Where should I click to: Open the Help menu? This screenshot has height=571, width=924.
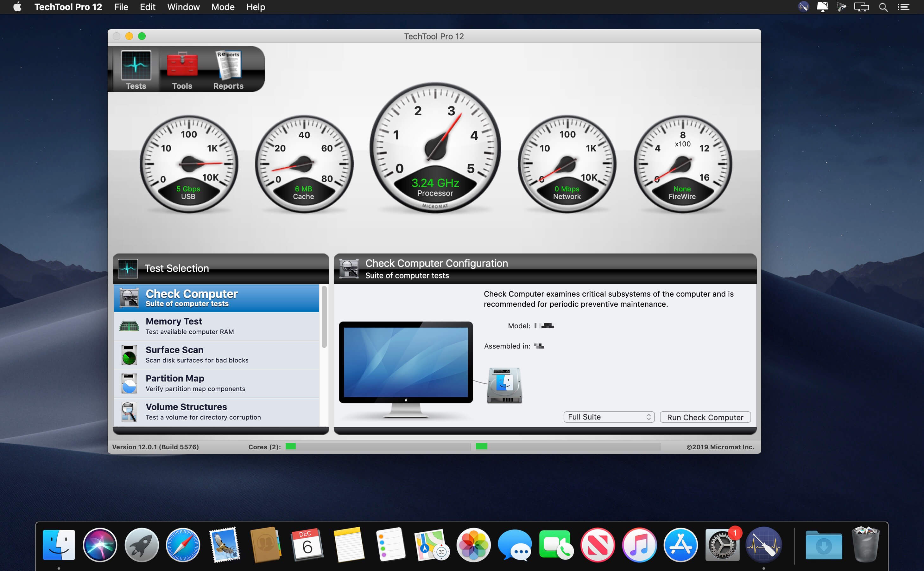point(256,7)
